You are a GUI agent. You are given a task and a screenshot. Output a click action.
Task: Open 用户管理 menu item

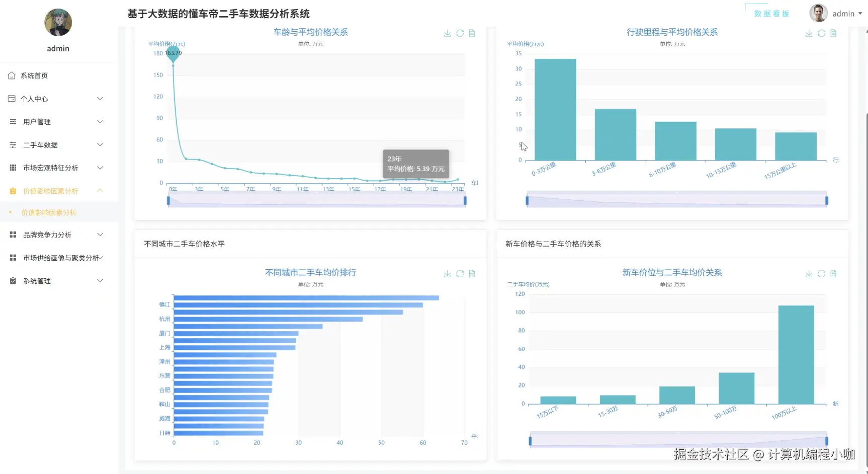(x=59, y=122)
